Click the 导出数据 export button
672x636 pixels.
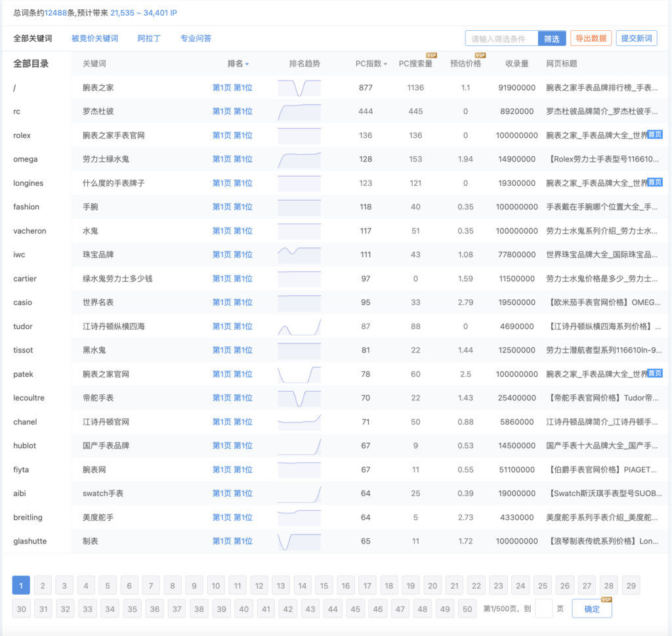[591, 38]
